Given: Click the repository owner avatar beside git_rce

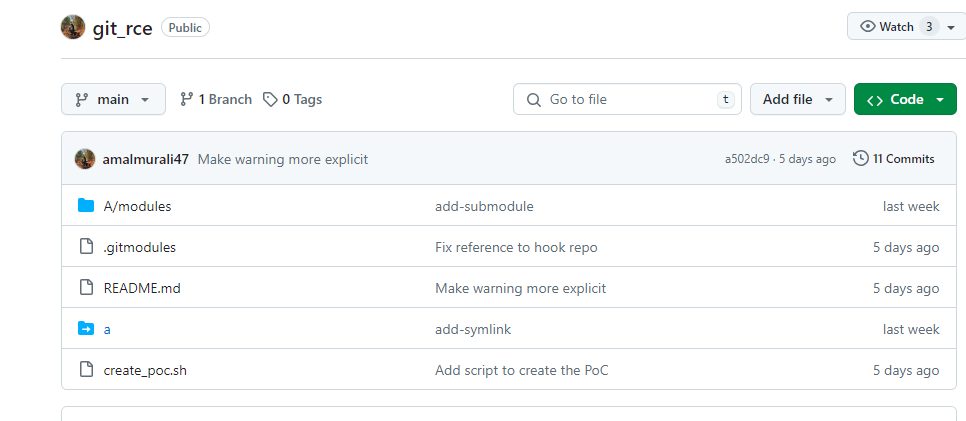Looking at the screenshot, I should point(73,27).
